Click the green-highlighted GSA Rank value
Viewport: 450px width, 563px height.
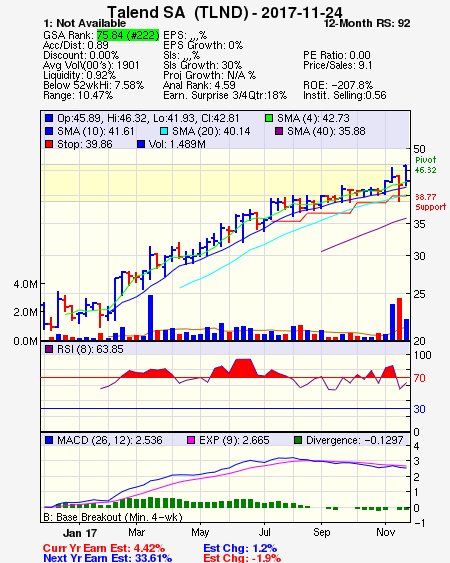128,35
